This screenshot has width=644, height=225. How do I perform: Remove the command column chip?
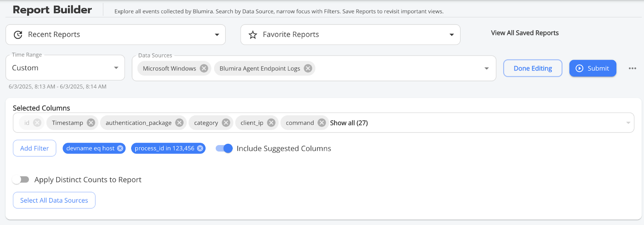point(322,123)
